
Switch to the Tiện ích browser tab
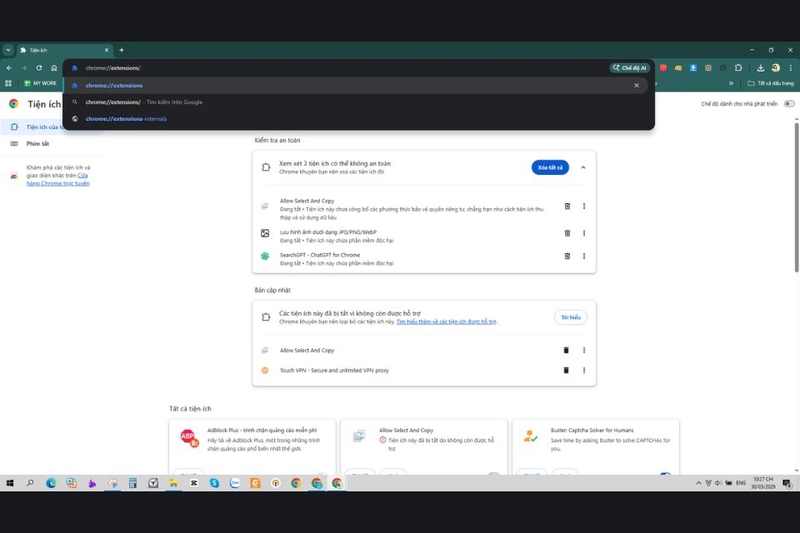[64, 50]
